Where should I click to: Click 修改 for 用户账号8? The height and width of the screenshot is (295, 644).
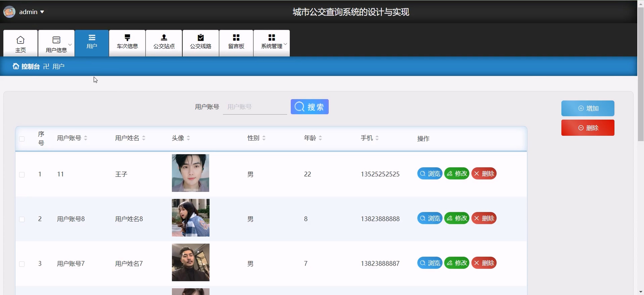point(457,218)
